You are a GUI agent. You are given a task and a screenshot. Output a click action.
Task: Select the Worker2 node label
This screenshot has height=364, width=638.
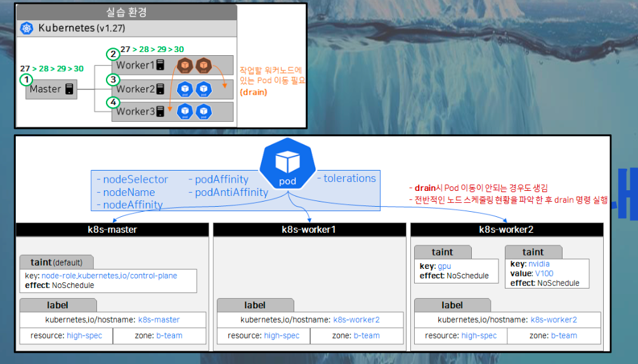(x=136, y=89)
